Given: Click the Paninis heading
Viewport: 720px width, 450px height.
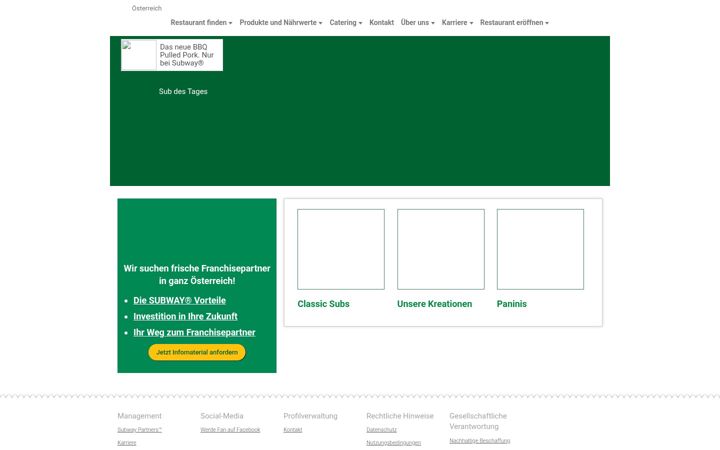Looking at the screenshot, I should [512, 304].
